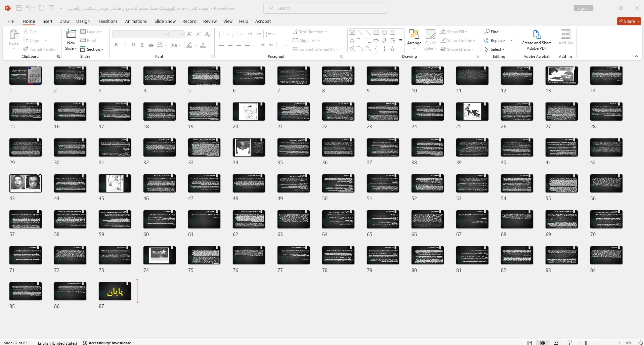Toggle Bold formatting

[116, 45]
